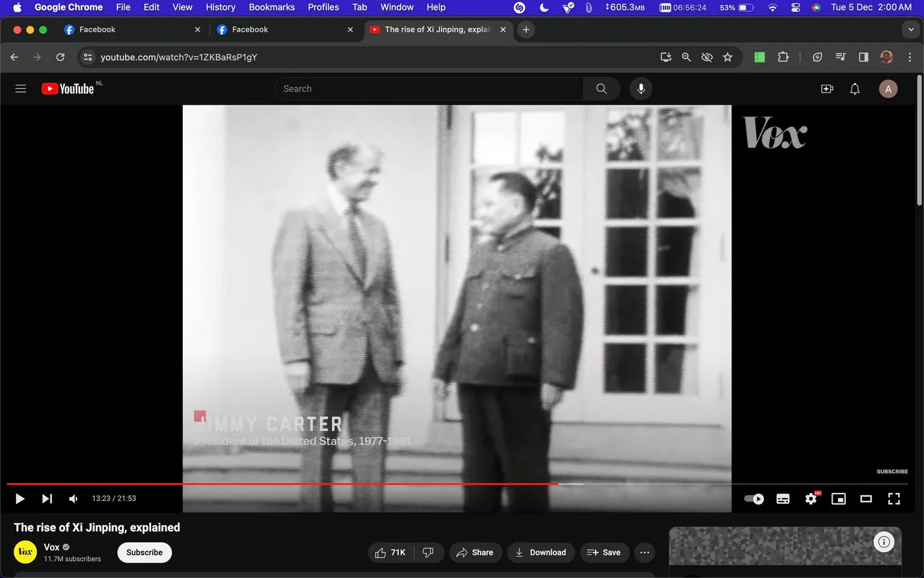Image resolution: width=924 pixels, height=578 pixels.
Task: Switch to theater mode
Action: 866,499
